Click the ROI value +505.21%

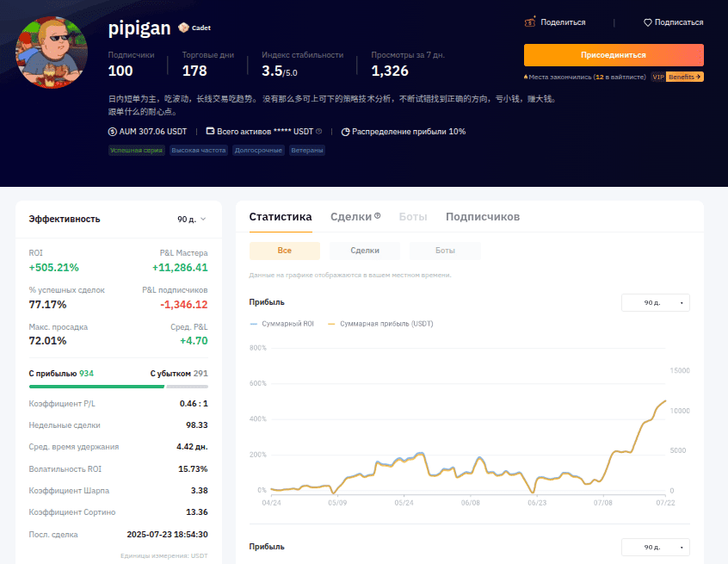pos(54,268)
